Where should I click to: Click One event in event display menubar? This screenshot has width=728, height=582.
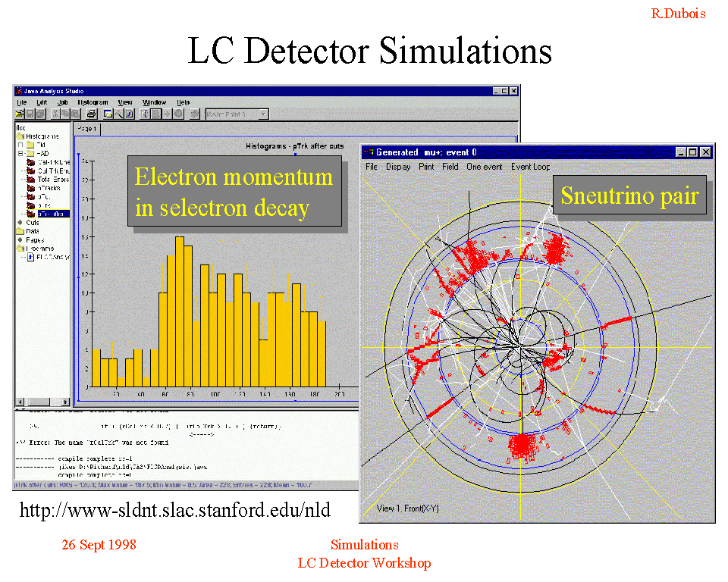click(x=484, y=167)
